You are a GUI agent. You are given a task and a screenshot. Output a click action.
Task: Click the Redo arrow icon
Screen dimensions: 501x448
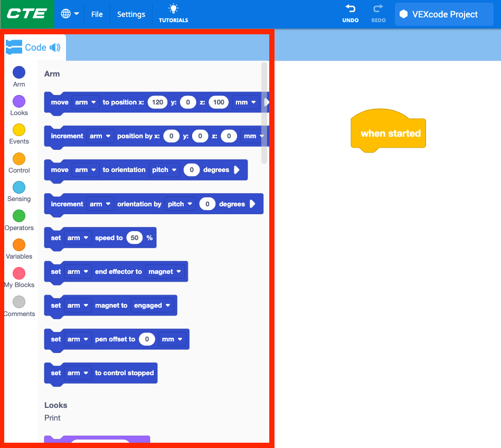click(x=378, y=9)
